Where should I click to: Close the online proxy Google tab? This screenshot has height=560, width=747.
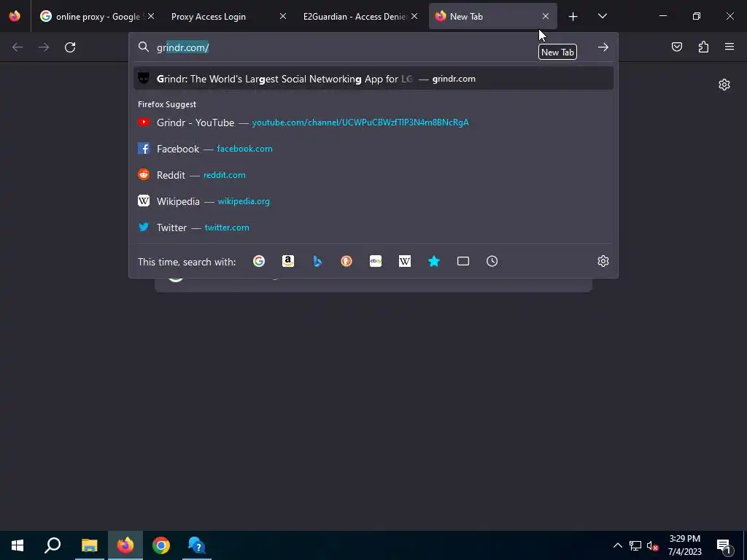click(x=151, y=16)
